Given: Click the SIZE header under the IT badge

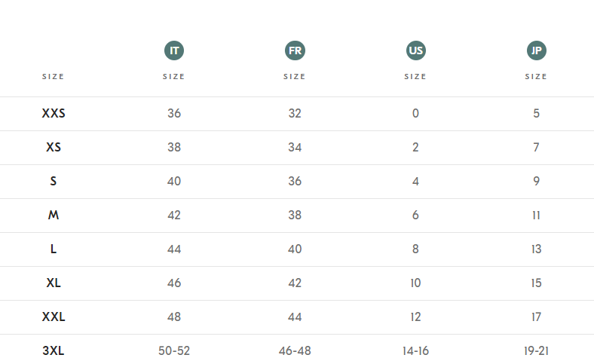Looking at the screenshot, I should (174, 77).
